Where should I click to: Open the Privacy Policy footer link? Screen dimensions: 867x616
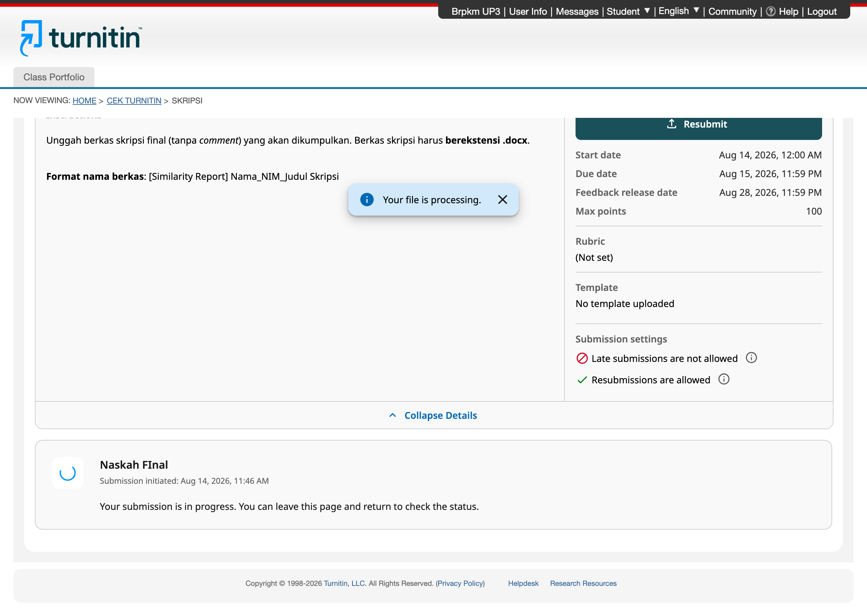click(x=460, y=584)
